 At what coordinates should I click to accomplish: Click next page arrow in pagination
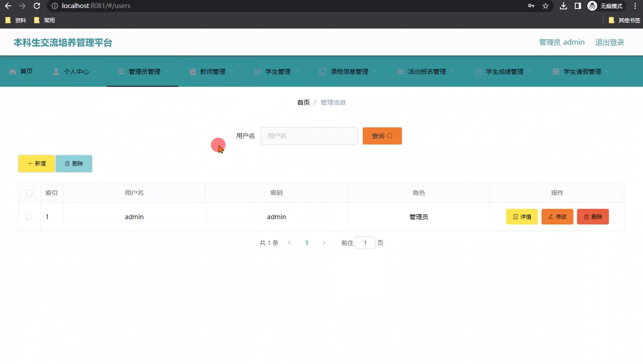point(324,243)
